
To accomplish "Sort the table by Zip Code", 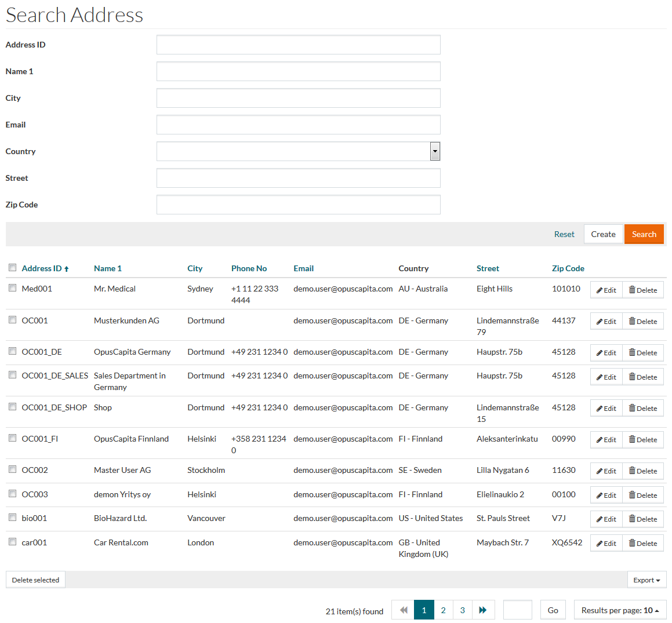I will [568, 269].
